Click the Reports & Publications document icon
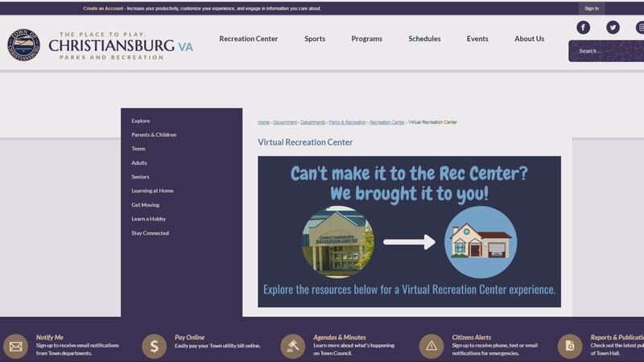Screen dimensions: 644x362 click(x=570, y=346)
